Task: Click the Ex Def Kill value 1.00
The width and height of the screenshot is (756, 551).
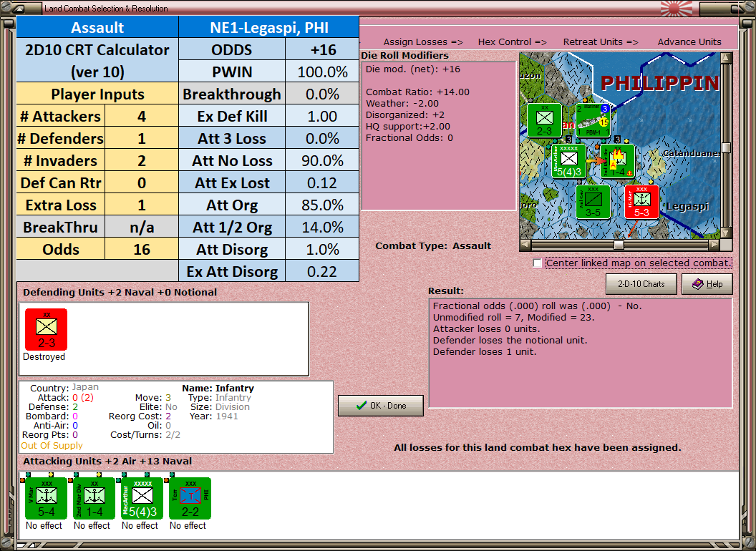Action: pyautogui.click(x=322, y=116)
